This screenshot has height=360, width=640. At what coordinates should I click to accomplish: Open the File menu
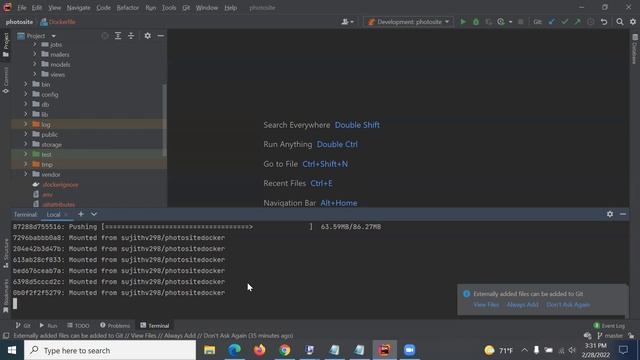(x=22, y=8)
